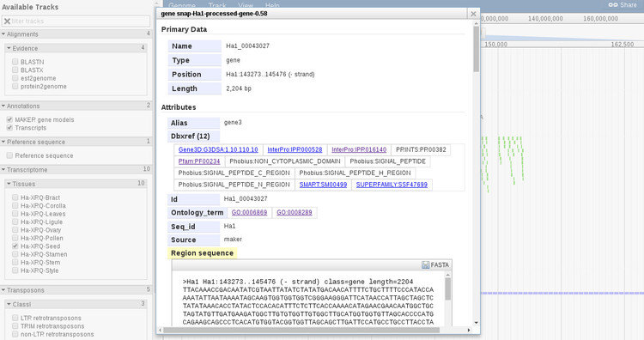Collapse the Transposons category
Image resolution: width=644 pixels, height=340 pixels.
tap(76, 290)
